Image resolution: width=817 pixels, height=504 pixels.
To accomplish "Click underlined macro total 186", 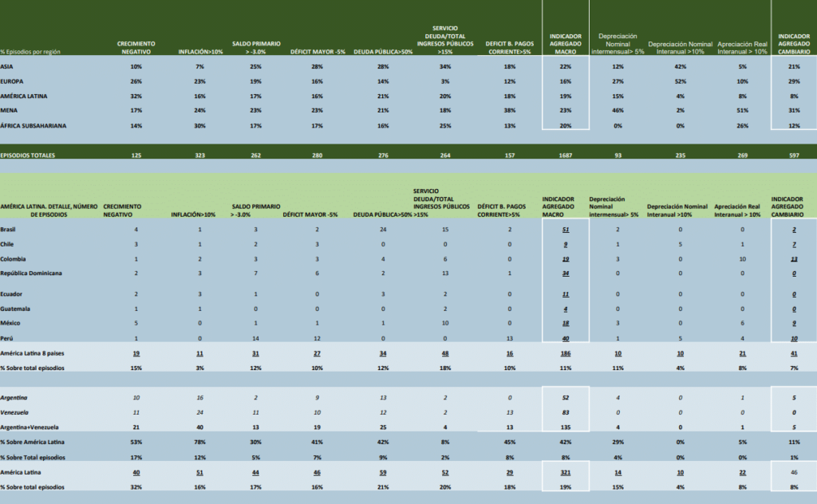I will coord(566,352).
